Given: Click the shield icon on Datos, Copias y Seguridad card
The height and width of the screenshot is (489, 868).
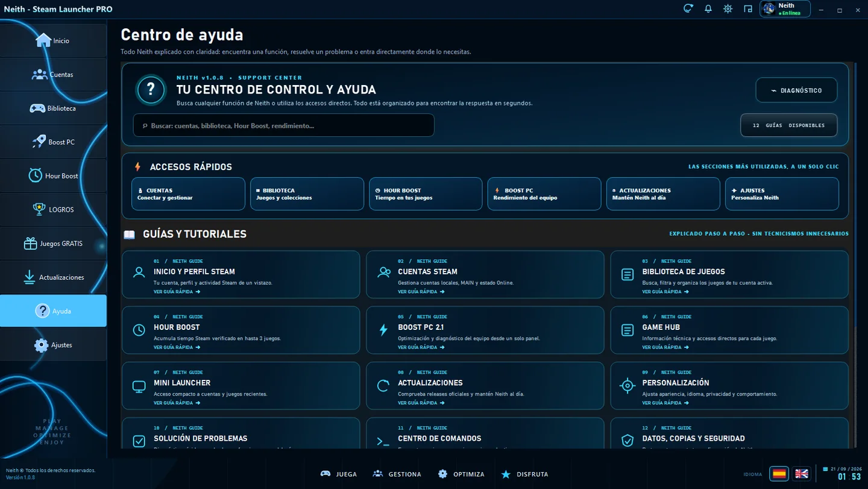Looking at the screenshot, I should click(x=627, y=441).
